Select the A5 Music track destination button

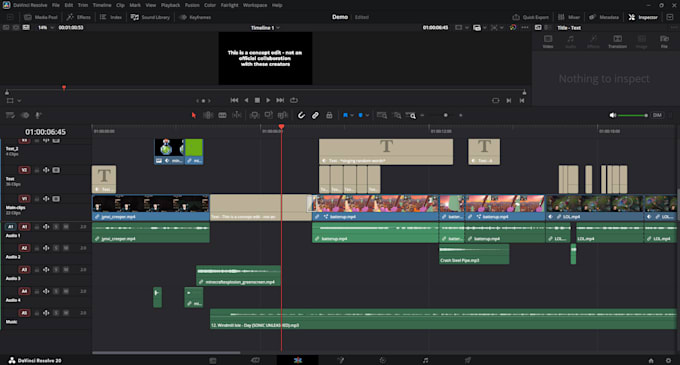24,313
